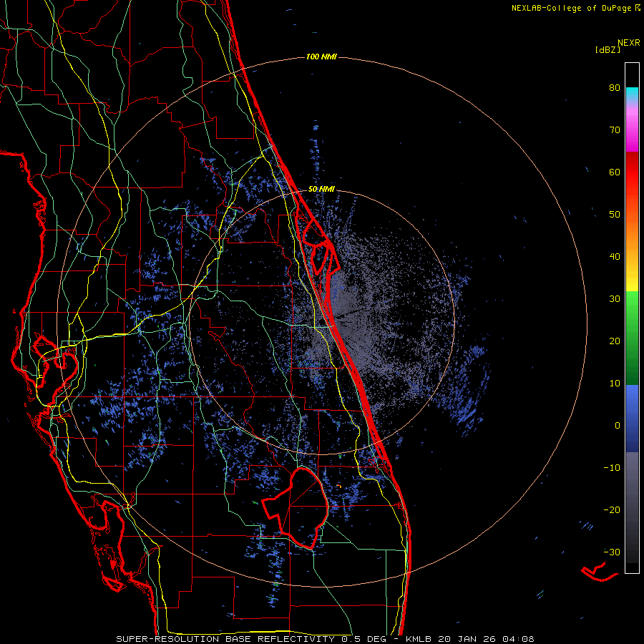Click the Lake Okeechobee outline on the map
644x644 pixels.
coord(296,507)
